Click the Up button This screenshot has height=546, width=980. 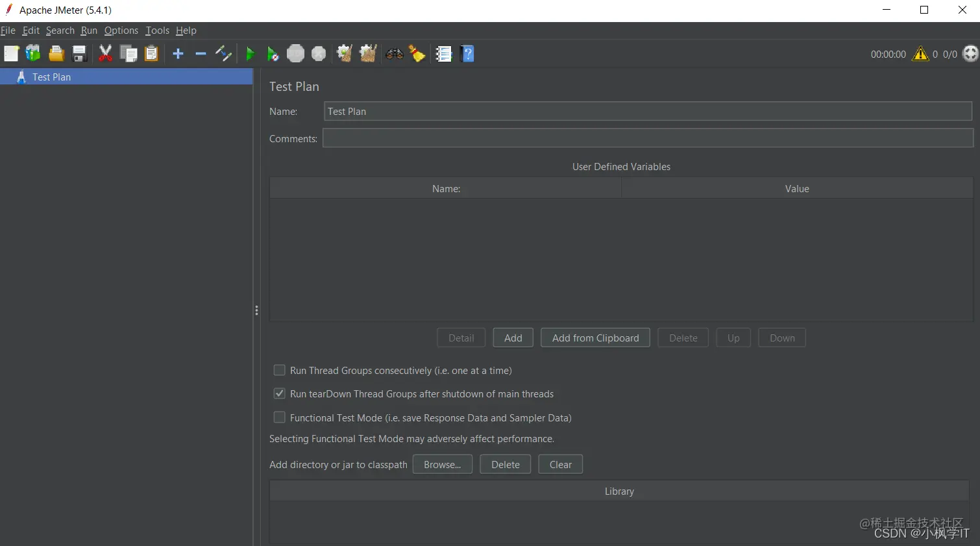[x=733, y=338]
